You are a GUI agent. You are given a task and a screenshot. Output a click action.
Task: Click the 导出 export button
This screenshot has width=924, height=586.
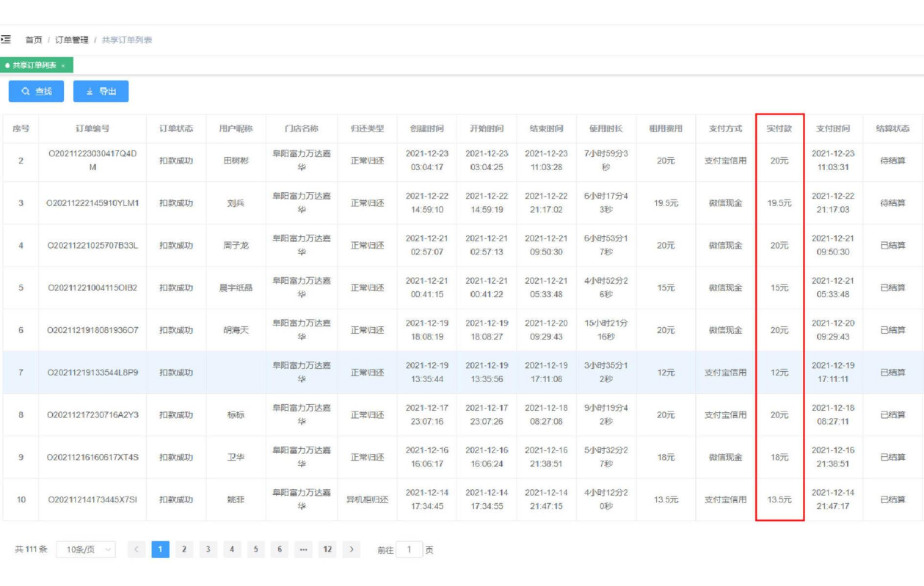(101, 92)
